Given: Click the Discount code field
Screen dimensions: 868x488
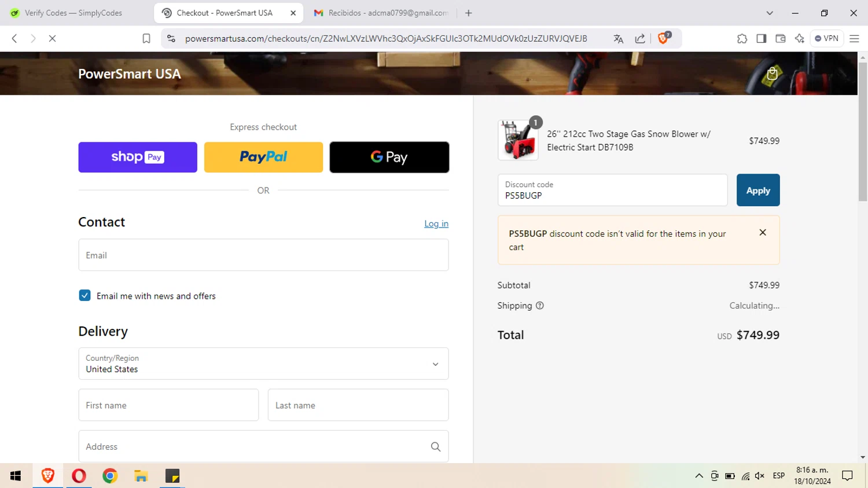Looking at the screenshot, I should 612,190.
